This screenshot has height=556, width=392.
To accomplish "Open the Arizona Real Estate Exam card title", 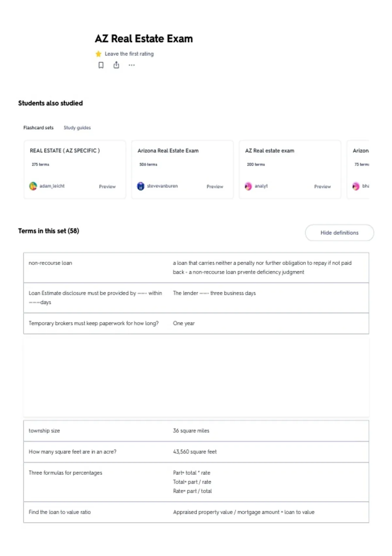I will [168, 150].
